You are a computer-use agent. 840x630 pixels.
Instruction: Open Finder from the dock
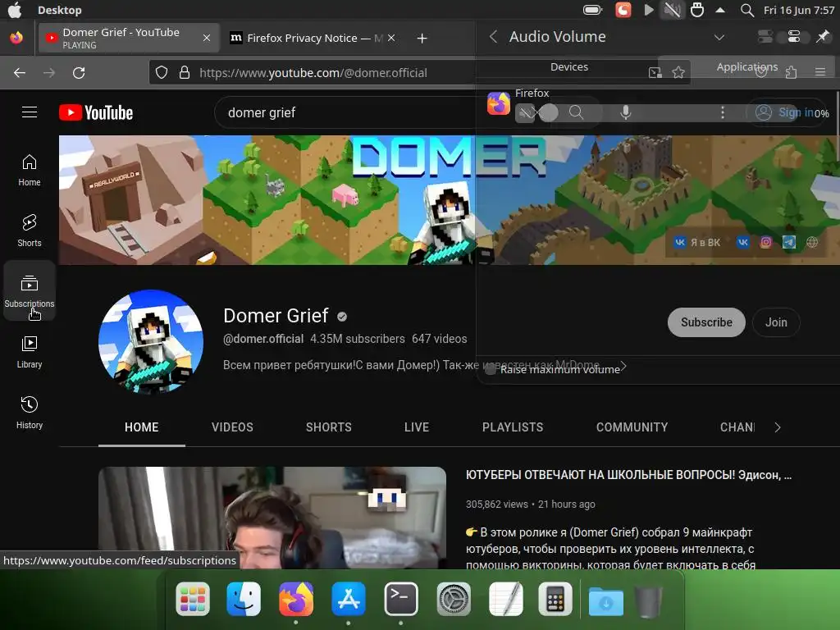pyautogui.click(x=244, y=599)
